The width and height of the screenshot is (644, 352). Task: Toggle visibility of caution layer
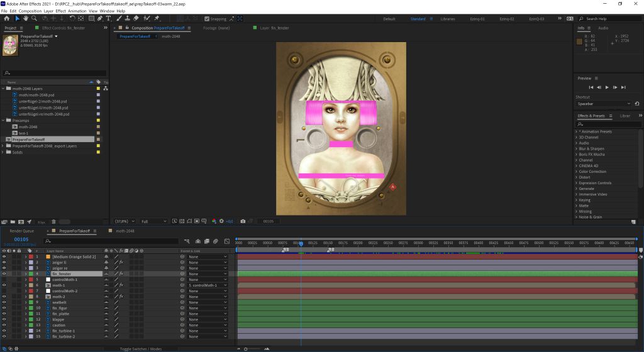(x=4, y=326)
